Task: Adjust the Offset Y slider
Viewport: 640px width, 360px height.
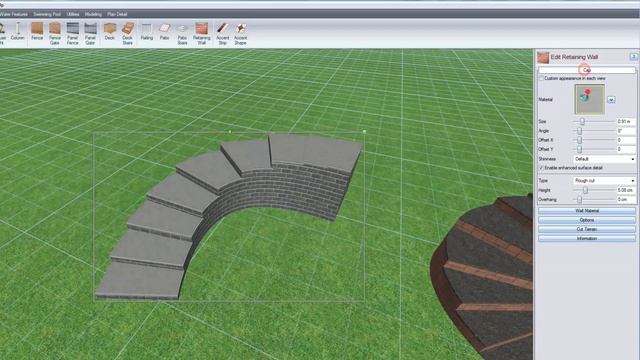Action: coord(579,149)
